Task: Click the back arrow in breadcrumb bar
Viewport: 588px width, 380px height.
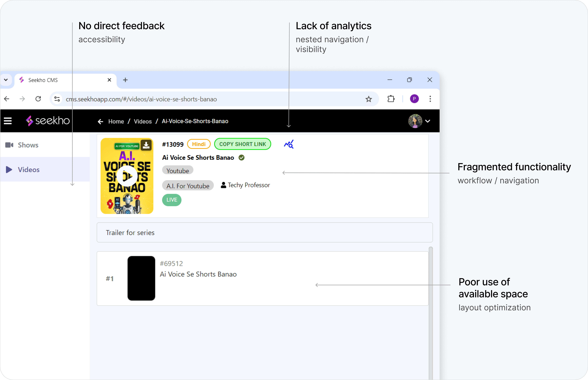Action: pos(100,121)
